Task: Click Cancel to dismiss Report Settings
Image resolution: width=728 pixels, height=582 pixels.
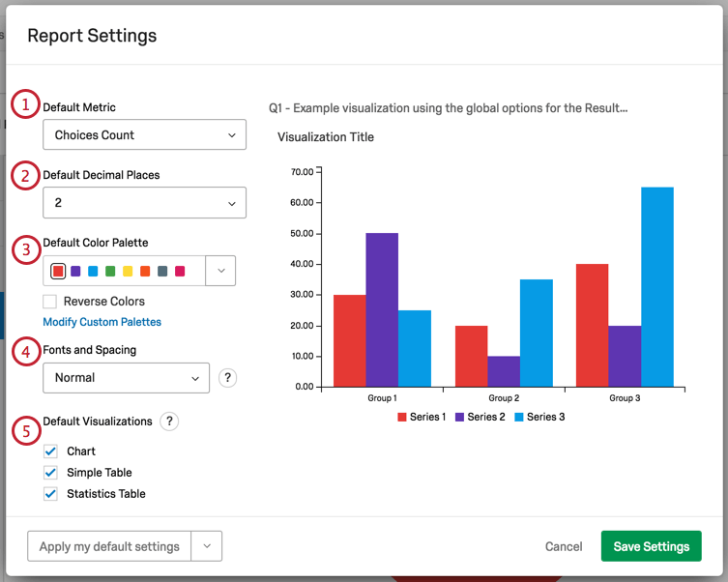Action: point(564,546)
